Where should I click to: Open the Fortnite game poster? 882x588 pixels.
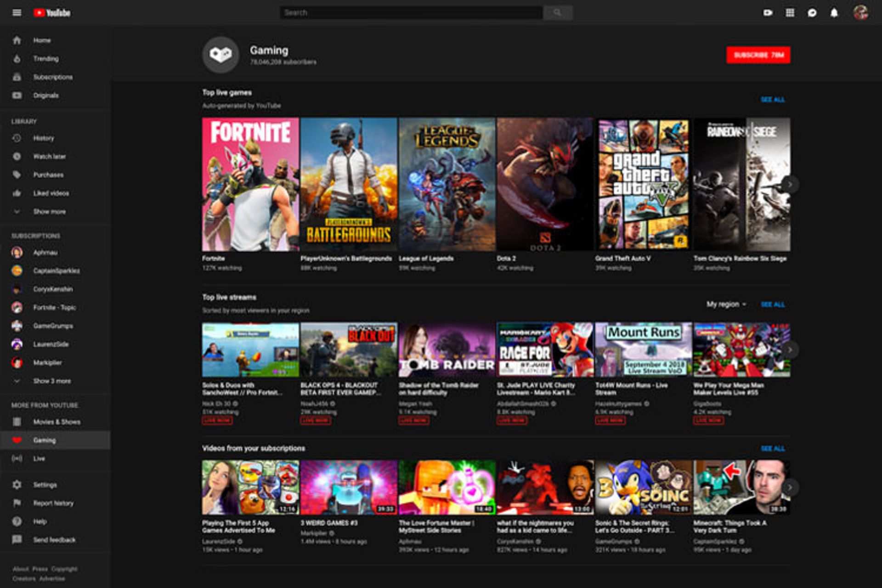tap(250, 184)
